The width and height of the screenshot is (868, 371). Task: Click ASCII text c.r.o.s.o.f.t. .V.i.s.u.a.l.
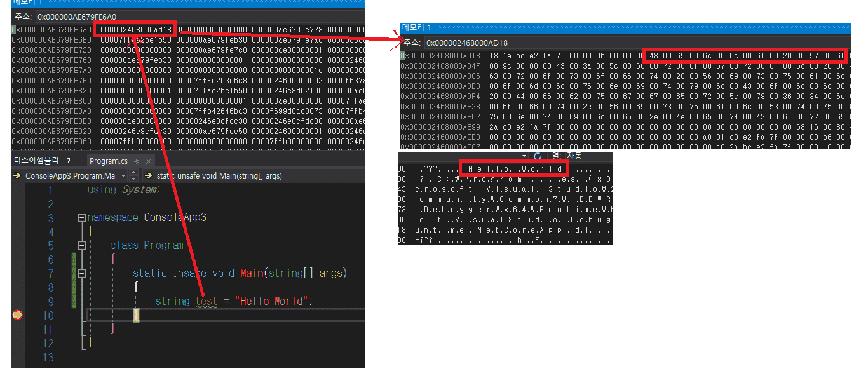pos(474,189)
